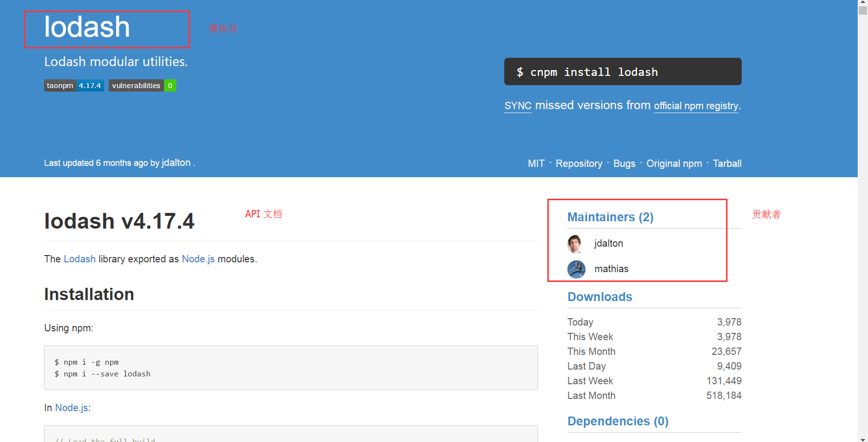The width and height of the screenshot is (868, 442).
Task: Click 'Lodash modular utilities.' subtitle
Action: click(x=116, y=62)
